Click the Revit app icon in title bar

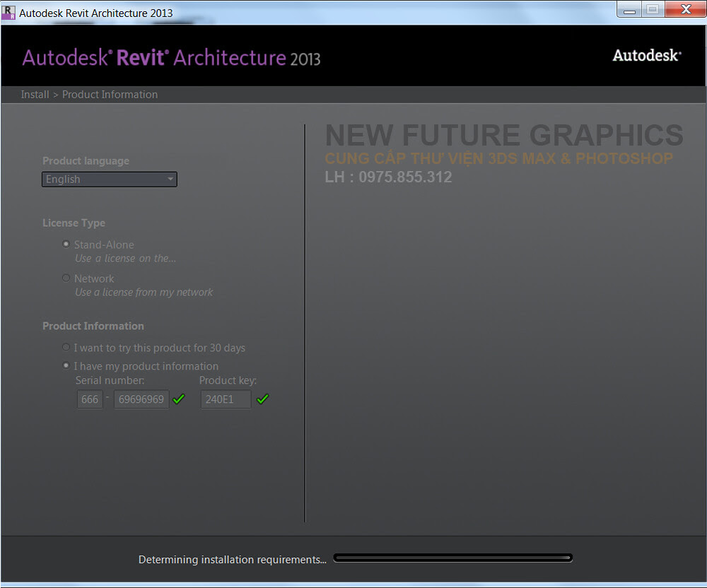click(8, 12)
